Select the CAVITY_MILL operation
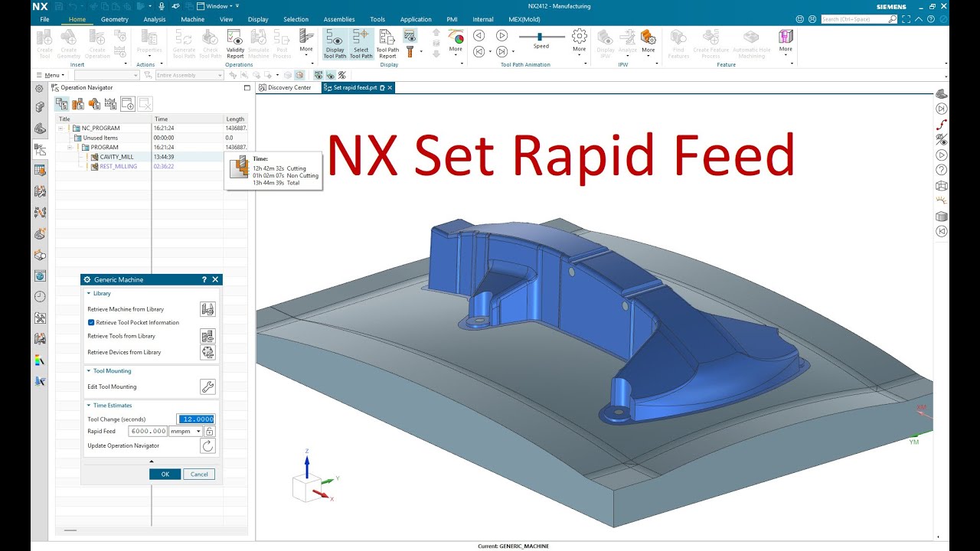 [x=116, y=157]
